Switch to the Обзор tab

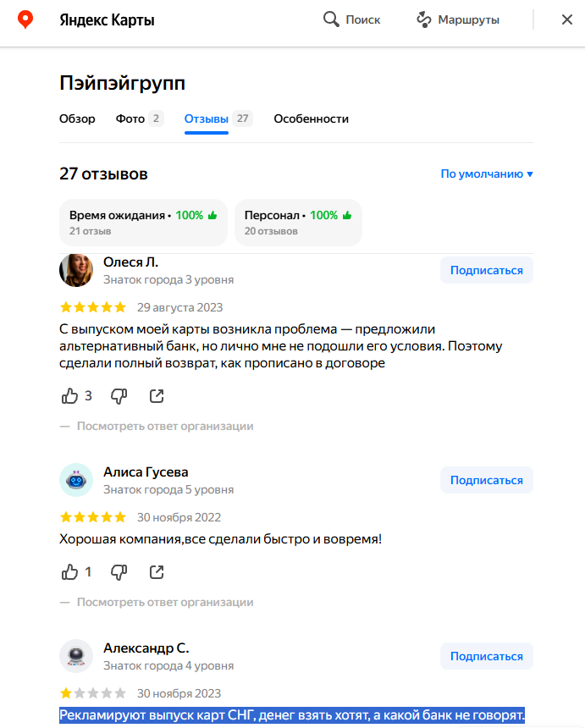(77, 119)
